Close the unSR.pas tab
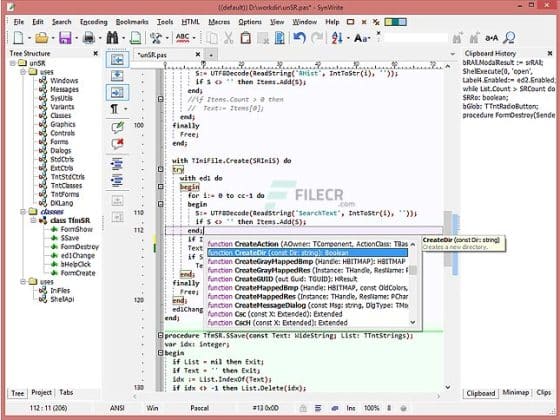 tap(198, 54)
